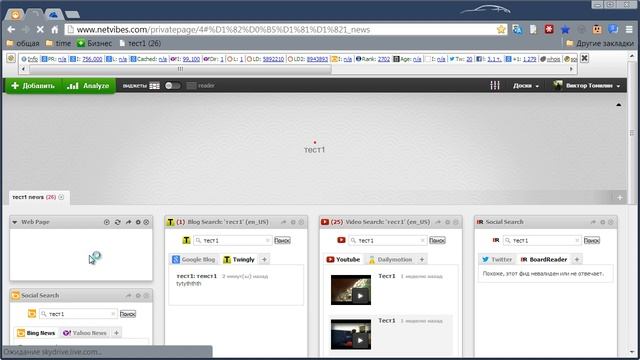Add a source tab in Video Search widget
Screen dimensions: 640x360
tap(422, 259)
